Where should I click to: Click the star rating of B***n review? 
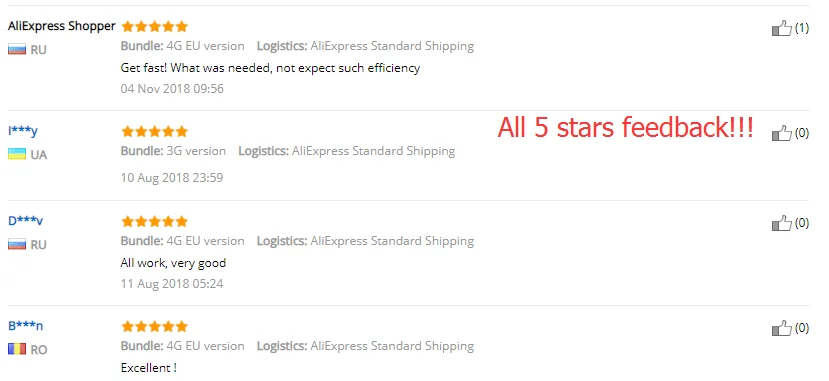[x=154, y=326]
